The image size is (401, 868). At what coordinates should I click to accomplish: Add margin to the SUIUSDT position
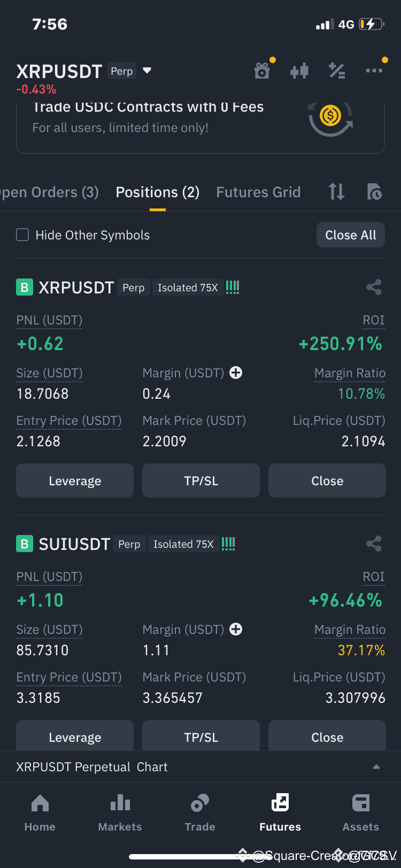(x=236, y=629)
